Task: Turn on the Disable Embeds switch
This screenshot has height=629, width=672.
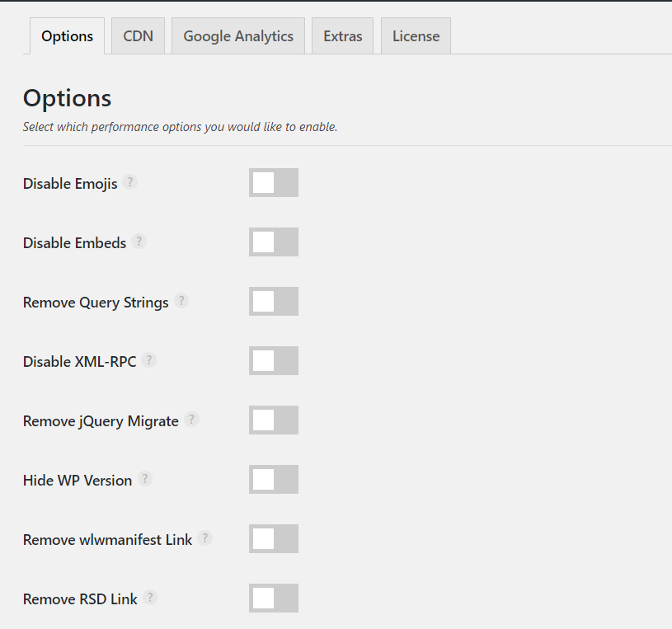Action: point(274,242)
